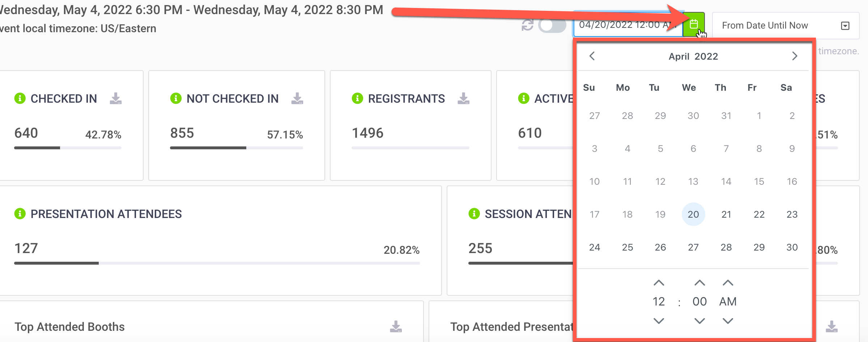868x342 pixels.
Task: Increase the hour with the up chevron
Action: [659, 283]
